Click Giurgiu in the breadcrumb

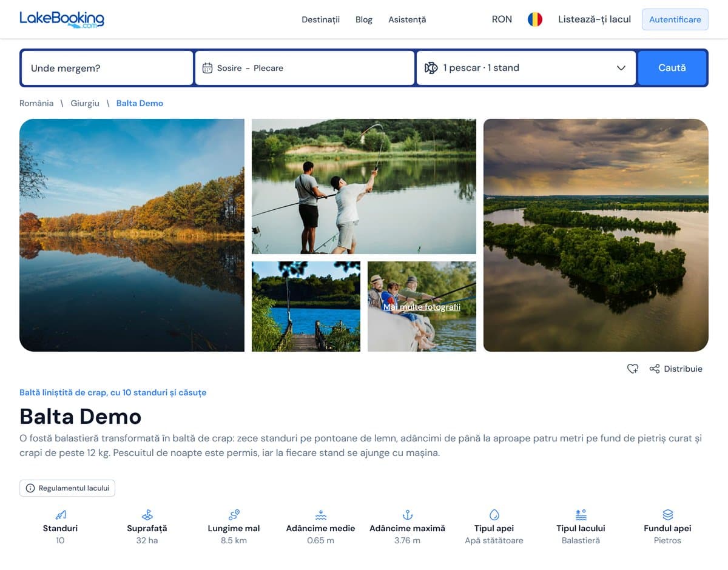tap(85, 103)
